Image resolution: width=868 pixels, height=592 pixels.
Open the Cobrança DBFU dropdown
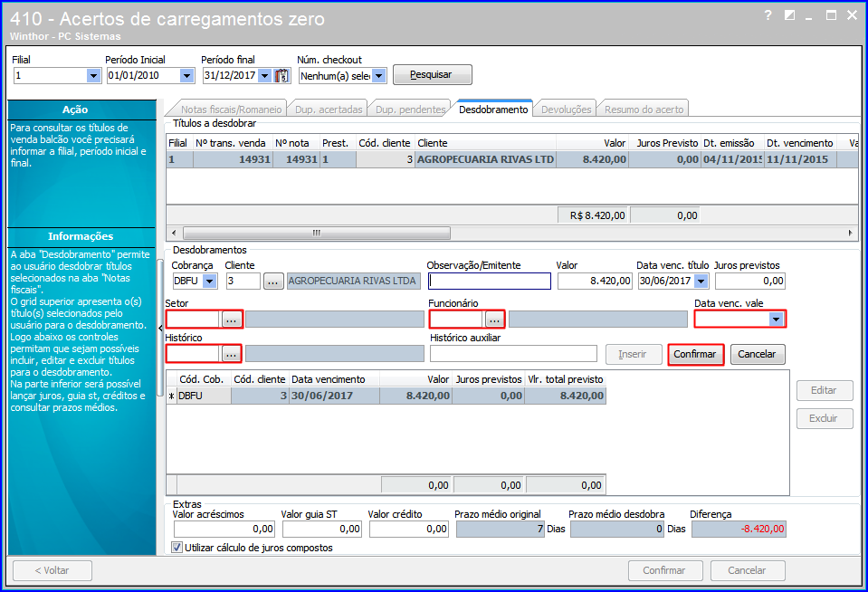click(210, 282)
